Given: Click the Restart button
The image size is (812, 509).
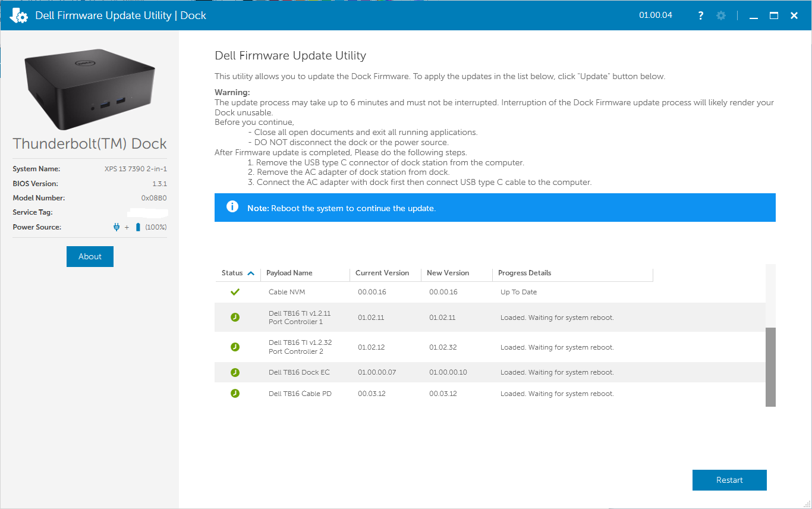Looking at the screenshot, I should 729,480.
